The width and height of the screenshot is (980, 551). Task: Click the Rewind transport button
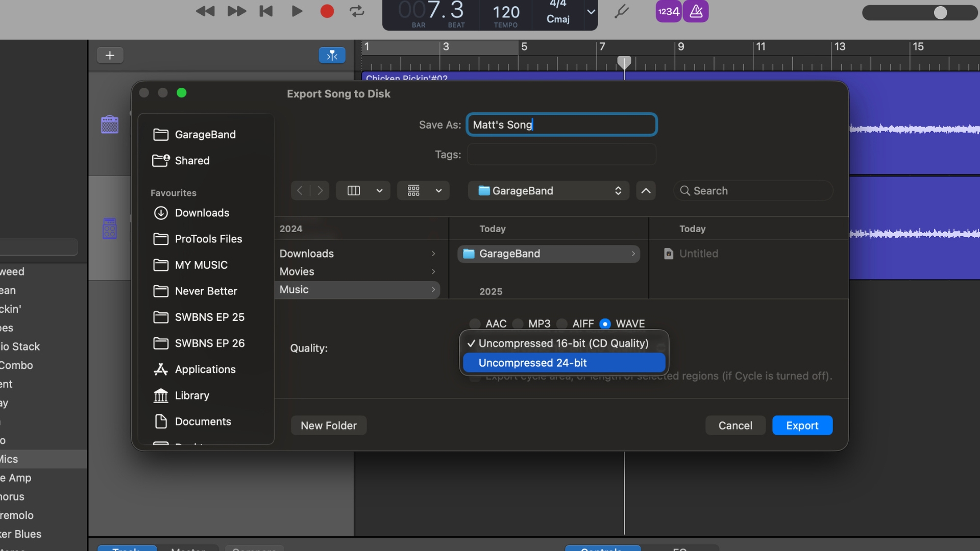coord(205,11)
